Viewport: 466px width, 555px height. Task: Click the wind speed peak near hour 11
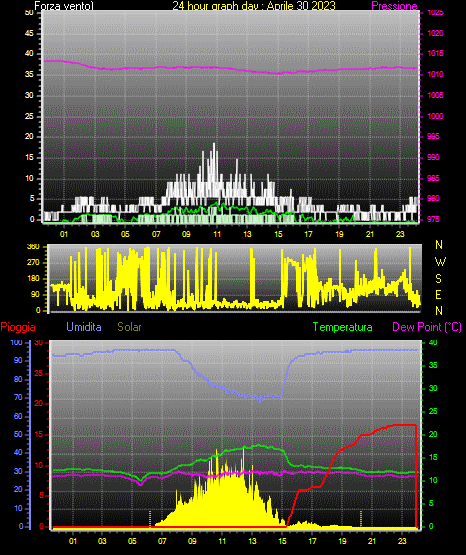click(x=214, y=145)
